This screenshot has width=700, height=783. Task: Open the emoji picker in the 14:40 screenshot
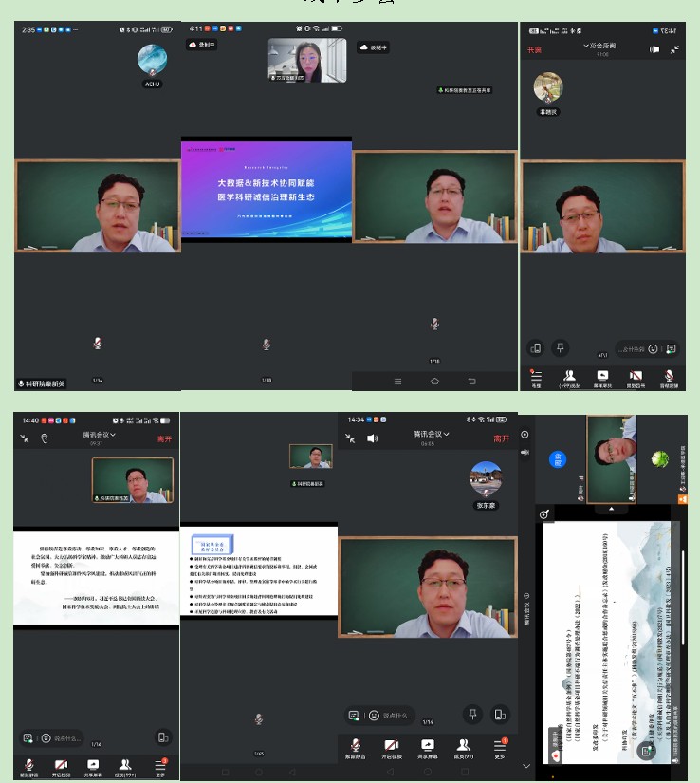[46, 737]
